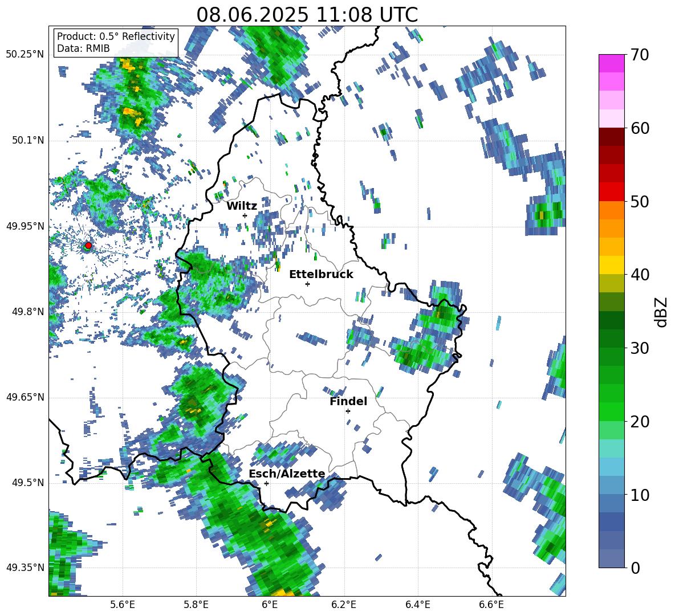Click the dark green colorbar segment near 30

coord(611,338)
